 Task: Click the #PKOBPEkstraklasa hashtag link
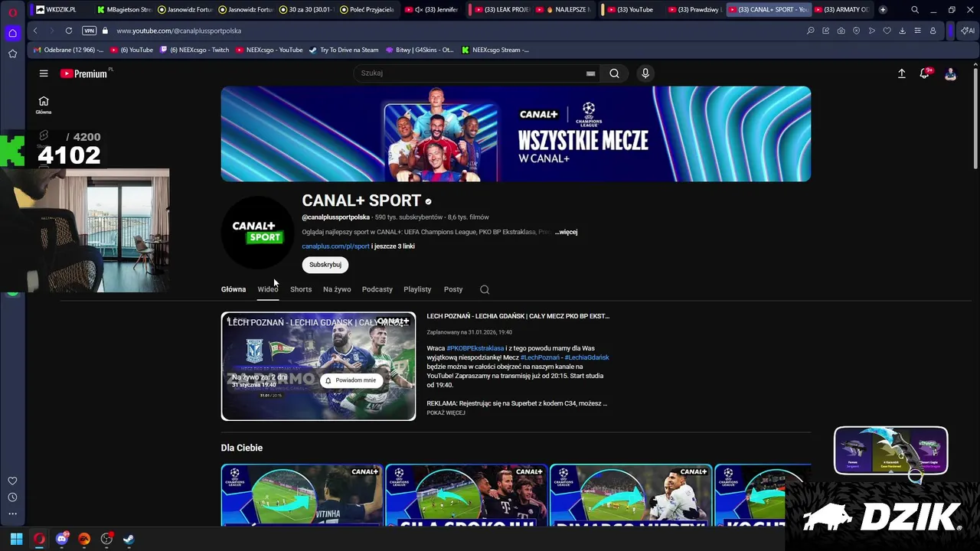(x=475, y=348)
